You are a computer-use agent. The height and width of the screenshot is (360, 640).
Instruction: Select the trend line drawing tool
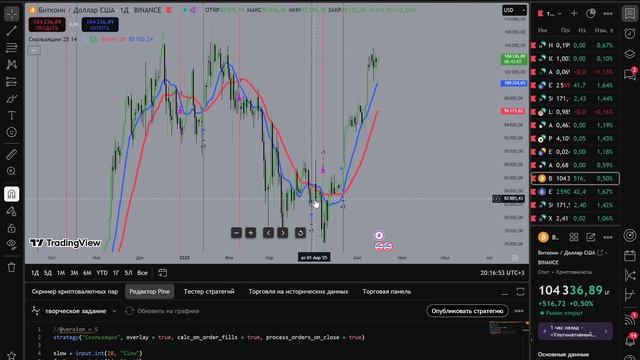tap(11, 31)
